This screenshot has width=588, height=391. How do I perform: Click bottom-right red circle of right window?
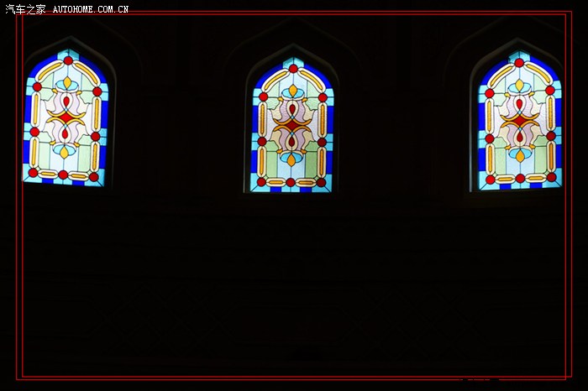coord(551,177)
